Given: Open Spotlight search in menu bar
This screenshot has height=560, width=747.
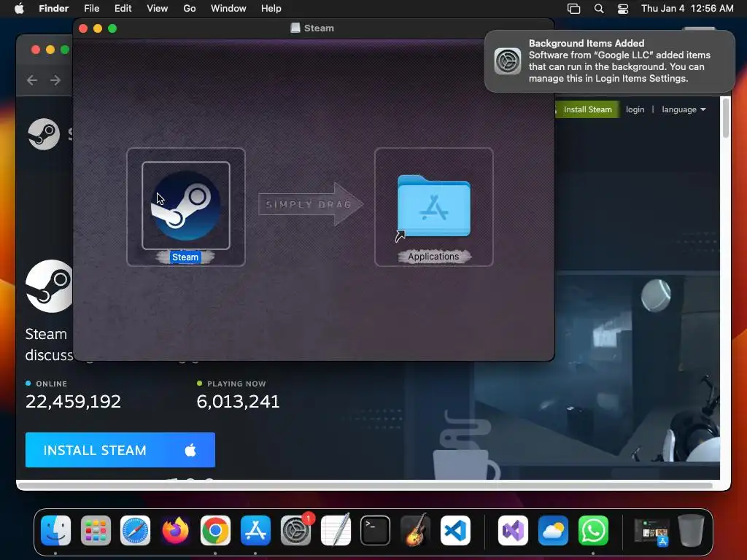Looking at the screenshot, I should [x=599, y=9].
